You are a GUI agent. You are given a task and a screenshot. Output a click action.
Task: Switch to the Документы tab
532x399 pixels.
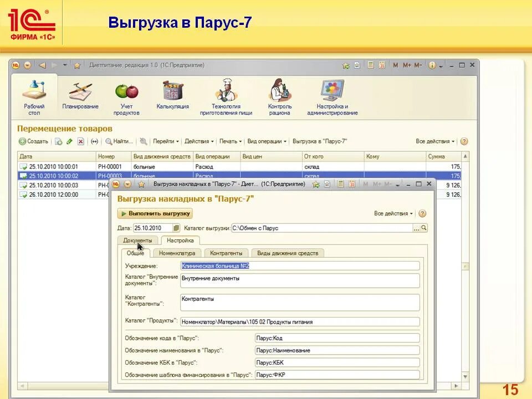click(x=137, y=240)
